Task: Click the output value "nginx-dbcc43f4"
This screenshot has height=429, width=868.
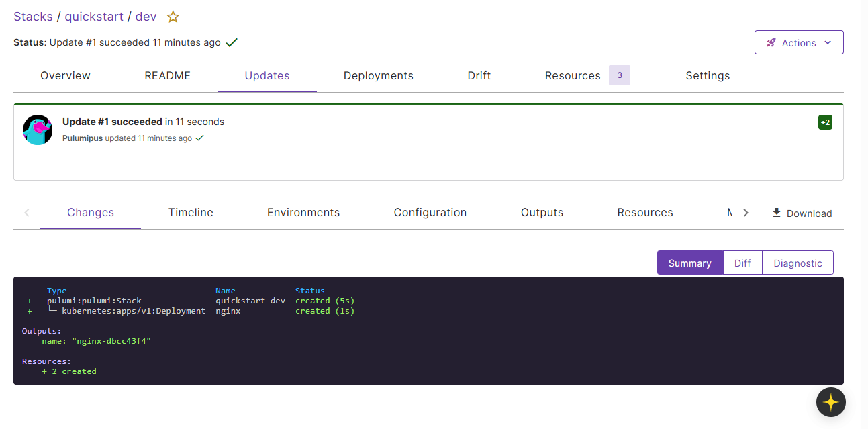Action: point(111,341)
